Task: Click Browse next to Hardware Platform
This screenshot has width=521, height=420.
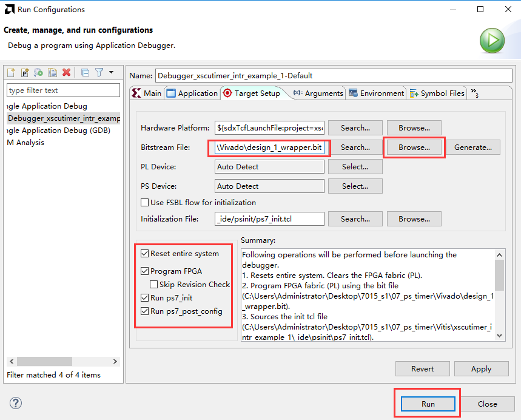Action: (x=414, y=127)
